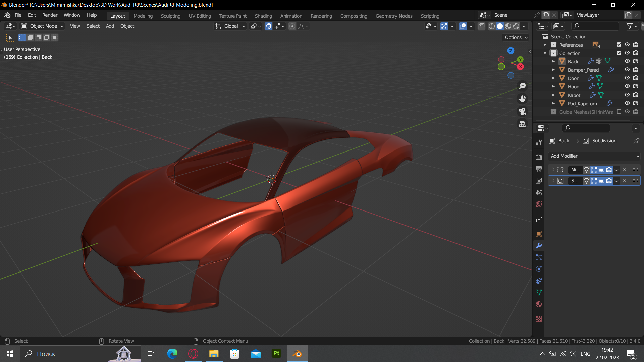Click the viewport Options button
The width and height of the screenshot is (644, 362).
coord(516,37)
